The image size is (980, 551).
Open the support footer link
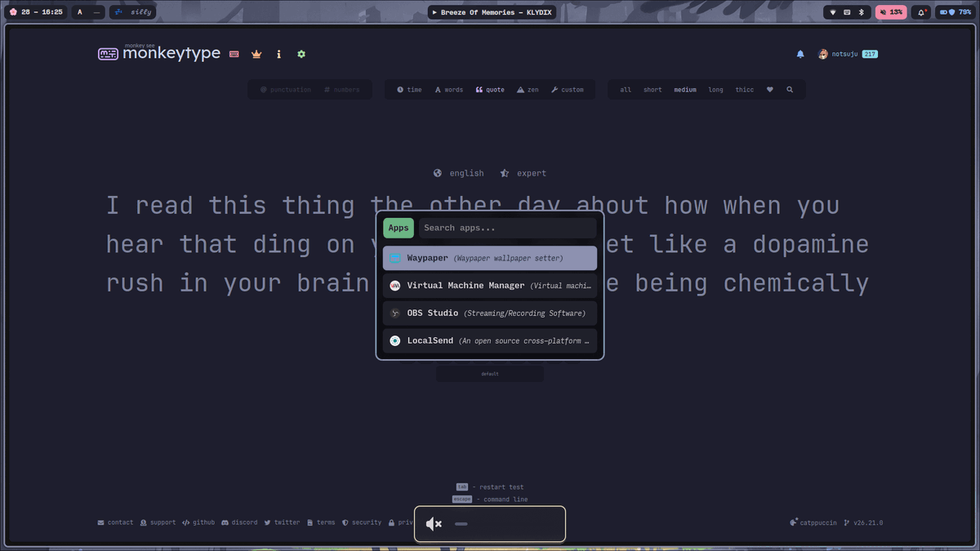click(x=158, y=522)
